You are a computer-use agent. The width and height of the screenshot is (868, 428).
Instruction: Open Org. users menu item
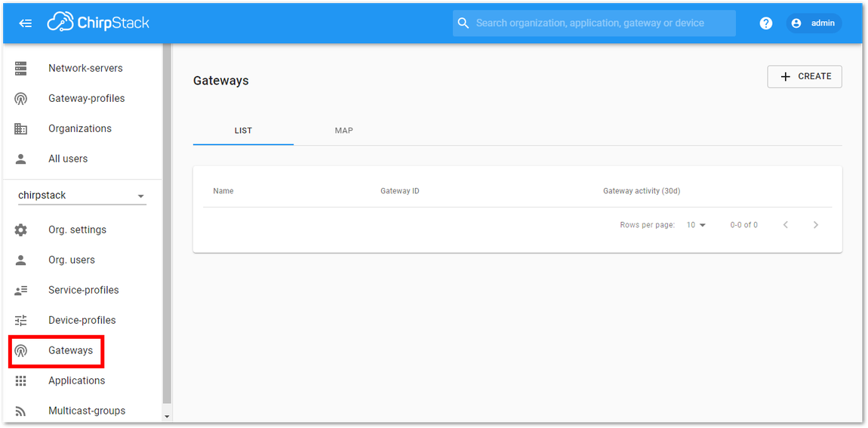coord(82,260)
